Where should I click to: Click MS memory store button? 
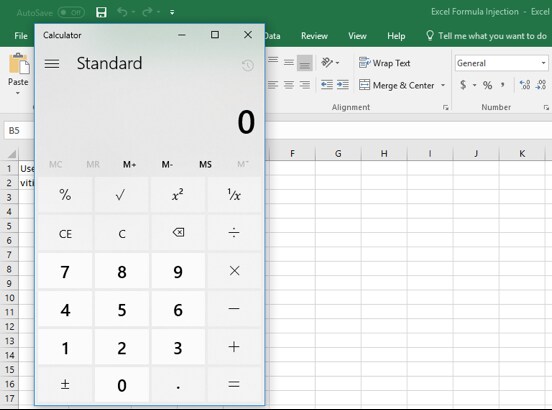(205, 164)
